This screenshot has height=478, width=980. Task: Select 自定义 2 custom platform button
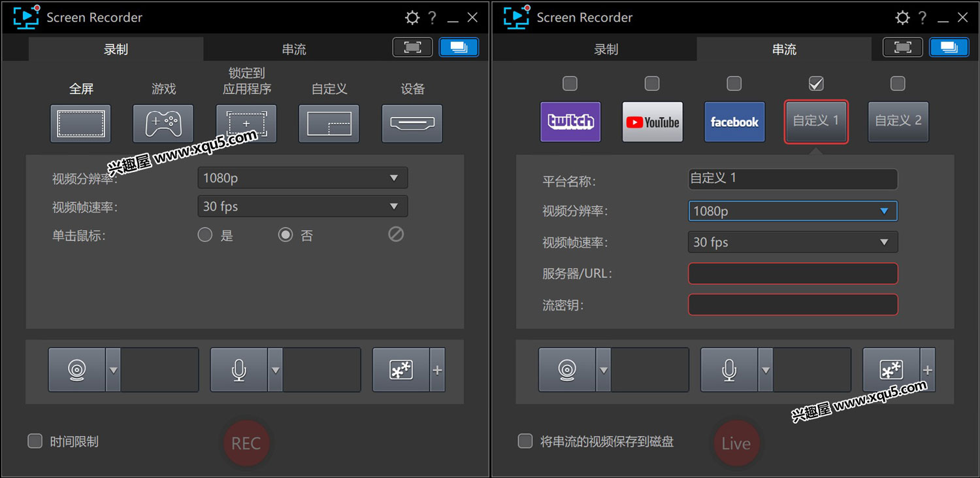[x=898, y=122]
